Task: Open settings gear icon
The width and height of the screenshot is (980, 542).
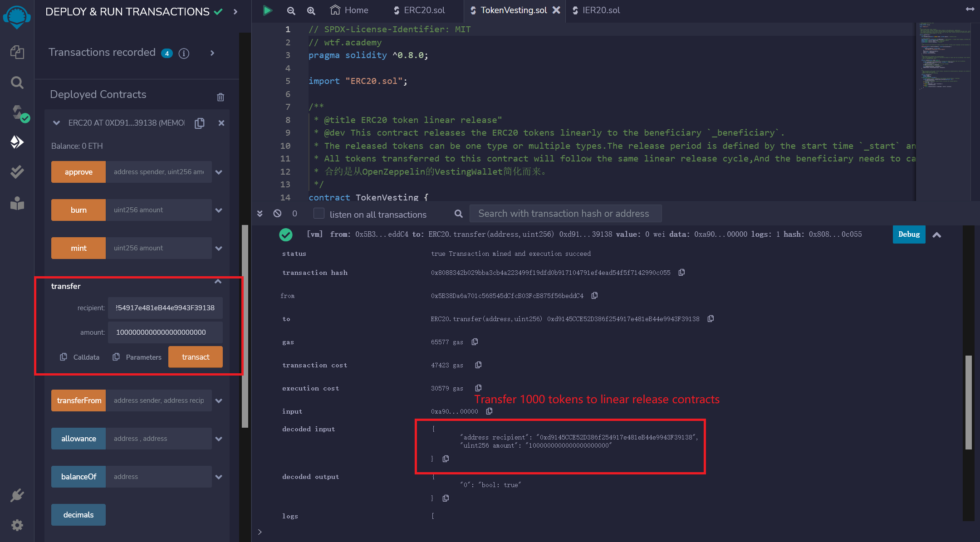Action: coord(17,525)
